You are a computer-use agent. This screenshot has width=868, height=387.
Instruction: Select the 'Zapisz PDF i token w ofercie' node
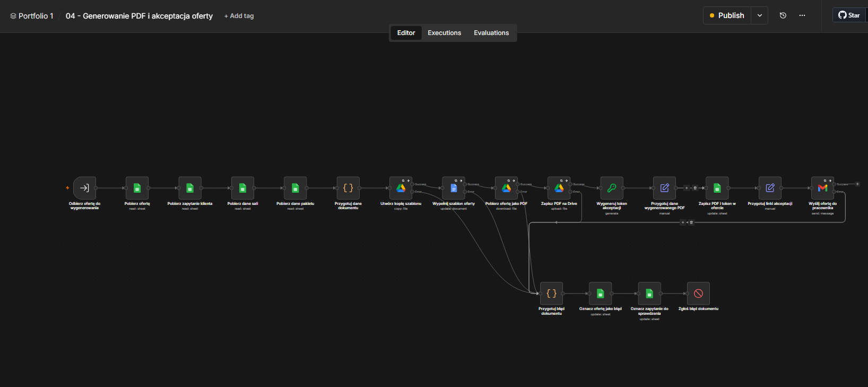coord(717,188)
